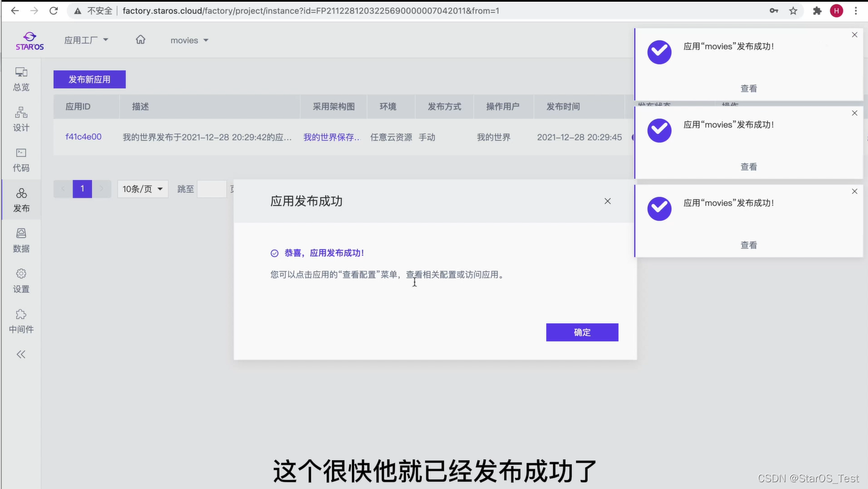
Task: Click the 2021-12-28 20:29:45 time cell
Action: pyautogui.click(x=579, y=137)
